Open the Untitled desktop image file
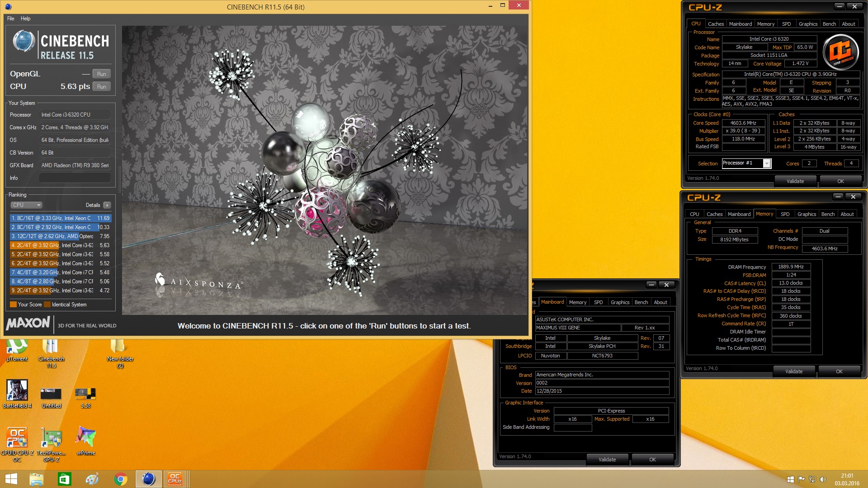The width and height of the screenshot is (868, 488). click(x=51, y=398)
